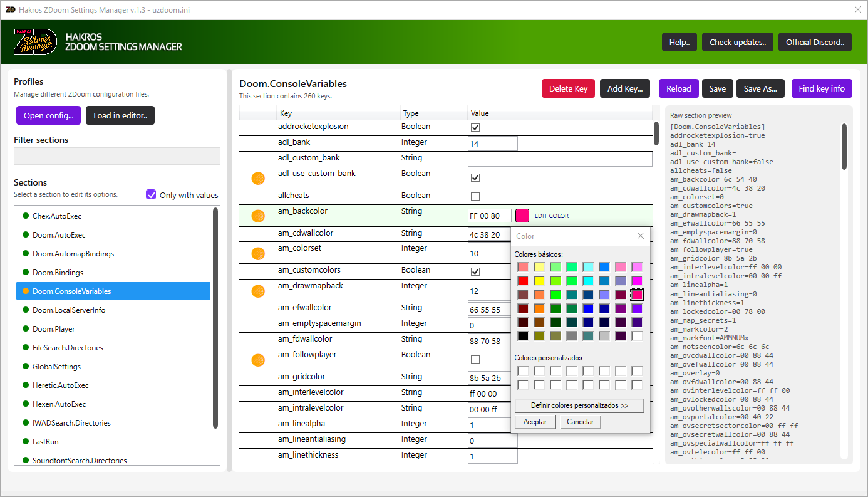Viewport: 868px width, 497px height.
Task: Click the orange marker beside am_colorset
Action: [x=258, y=253]
